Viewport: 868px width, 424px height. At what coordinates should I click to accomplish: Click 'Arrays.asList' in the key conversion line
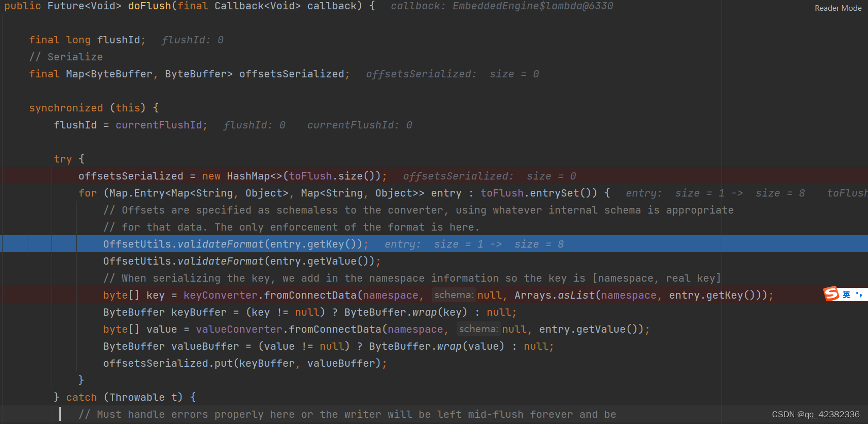pyautogui.click(x=555, y=296)
